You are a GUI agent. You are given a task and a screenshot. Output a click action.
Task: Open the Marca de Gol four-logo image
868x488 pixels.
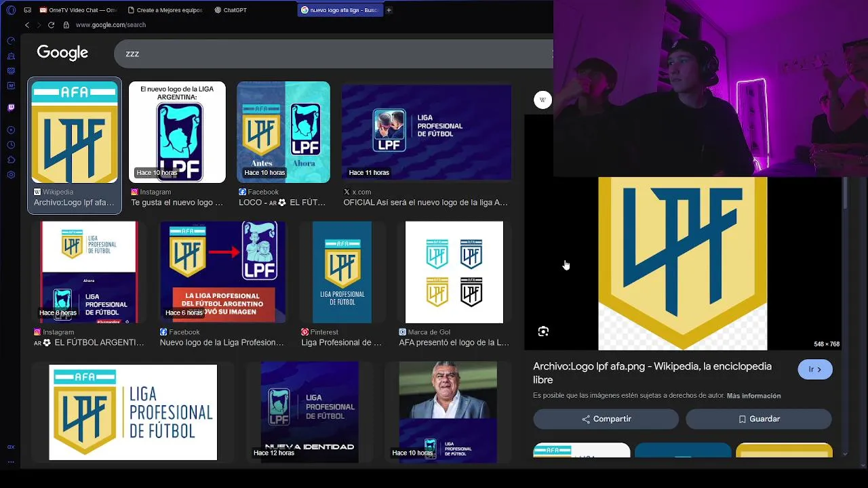coord(454,272)
